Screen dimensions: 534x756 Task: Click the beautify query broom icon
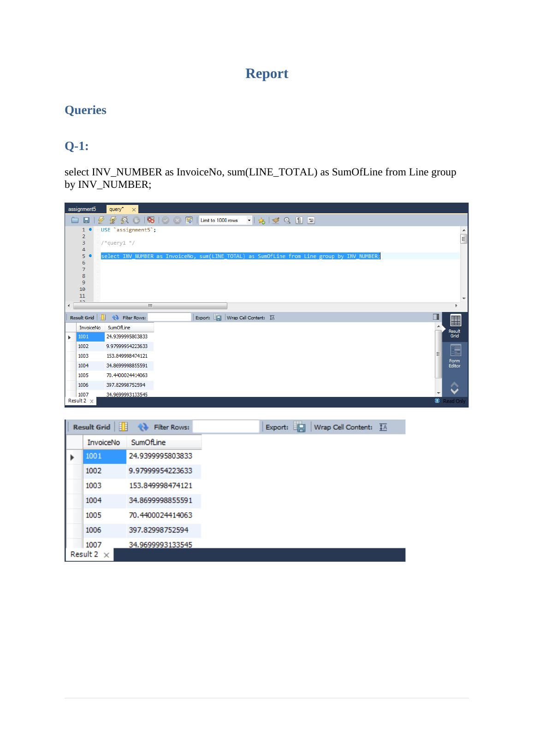point(275,221)
